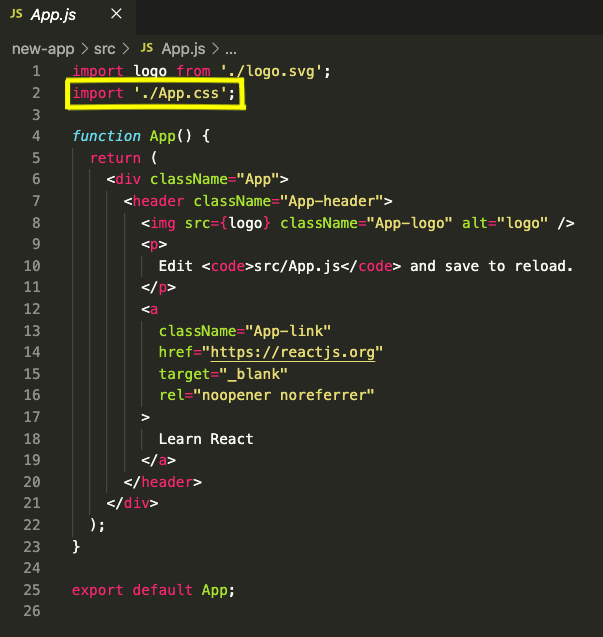Click the {logo} src expression
This screenshot has height=637, width=603.
click(245, 223)
